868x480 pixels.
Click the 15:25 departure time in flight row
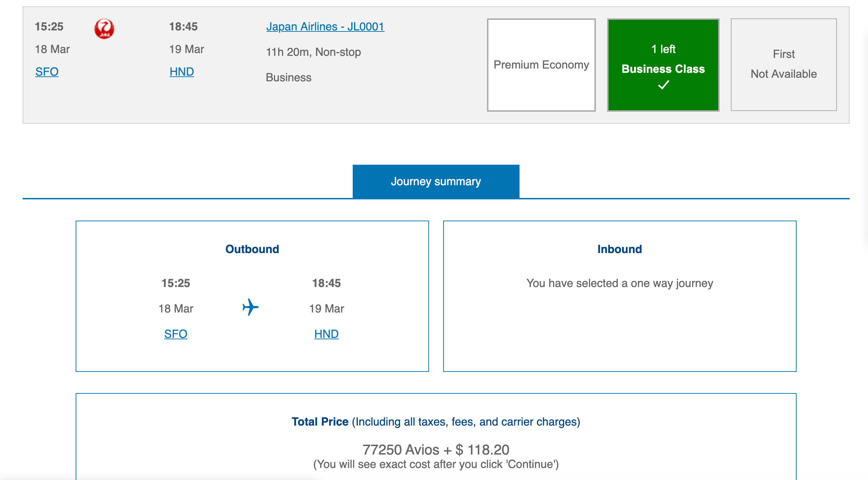49,27
